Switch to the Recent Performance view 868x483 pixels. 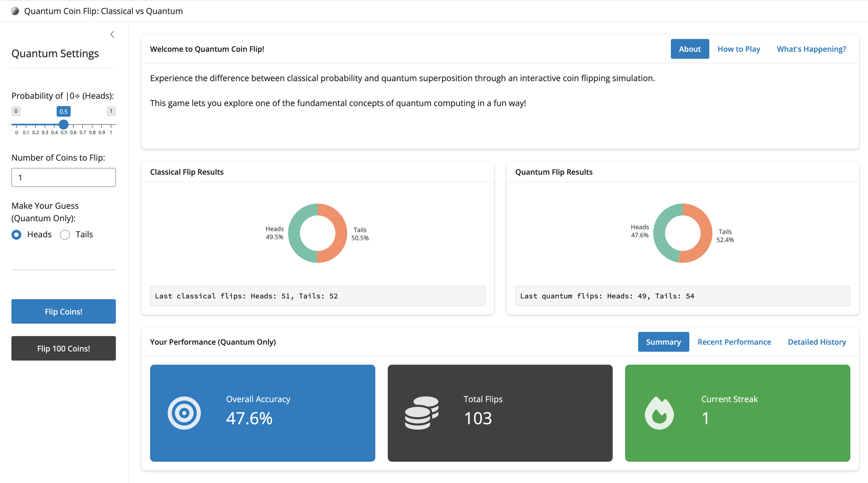pos(734,342)
